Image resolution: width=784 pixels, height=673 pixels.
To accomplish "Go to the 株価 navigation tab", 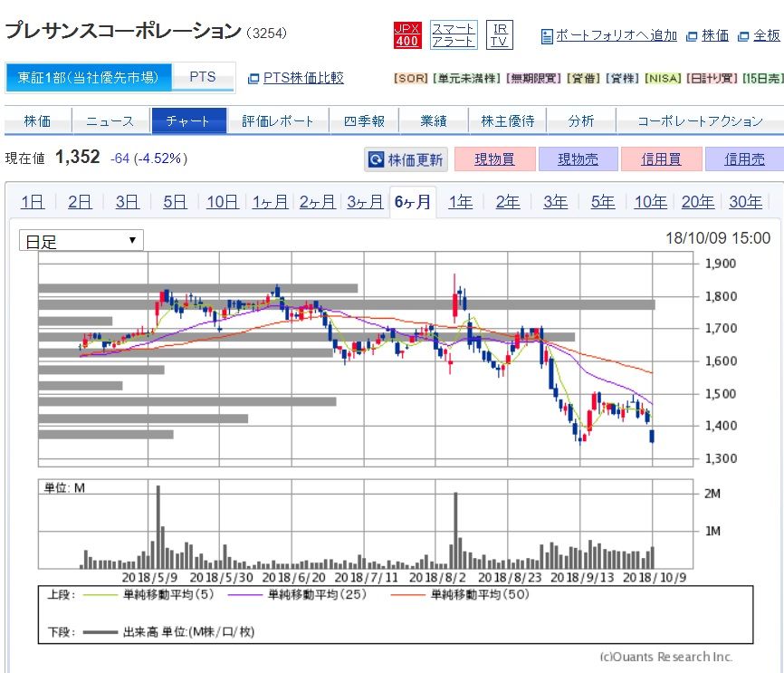I will click(x=37, y=121).
